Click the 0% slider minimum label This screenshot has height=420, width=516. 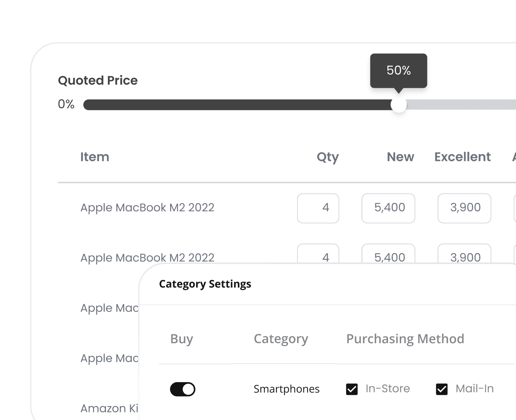(66, 104)
